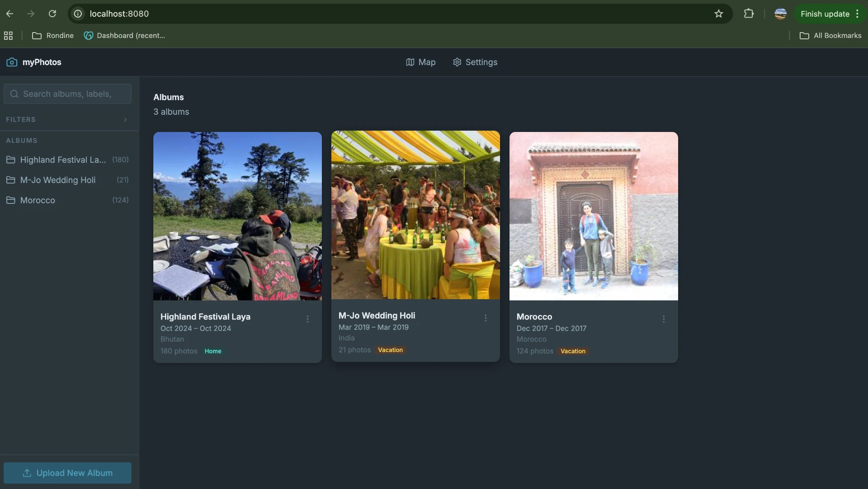Viewport: 868px width, 489px height.
Task: Open the Highland Festival Laya album thumbnail
Action: tap(237, 216)
